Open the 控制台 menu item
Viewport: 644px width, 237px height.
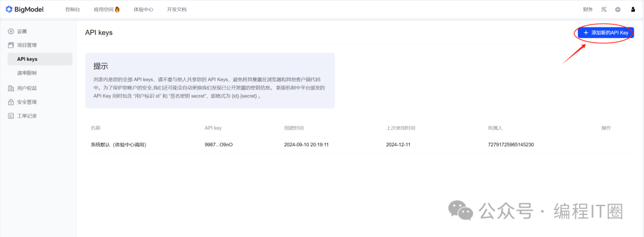click(73, 10)
